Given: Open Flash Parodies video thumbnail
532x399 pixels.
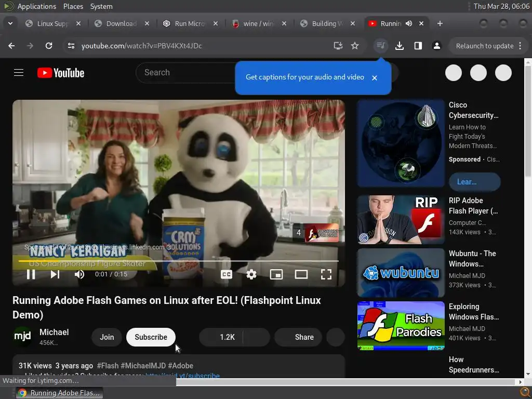Looking at the screenshot, I should point(401,325).
